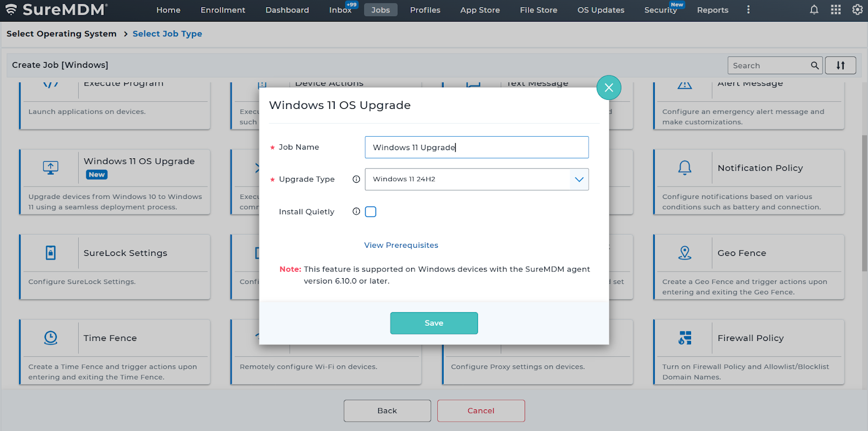Open the Geo Fence job card

[749, 267]
